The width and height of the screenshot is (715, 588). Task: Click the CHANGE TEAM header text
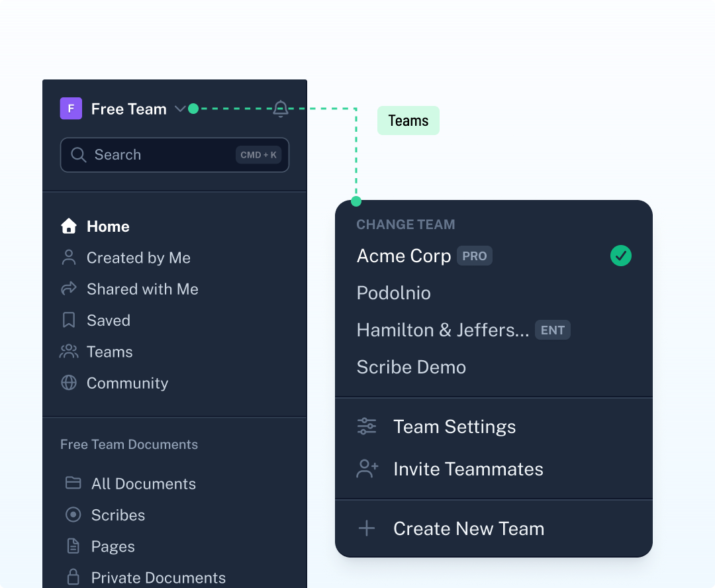coord(405,224)
